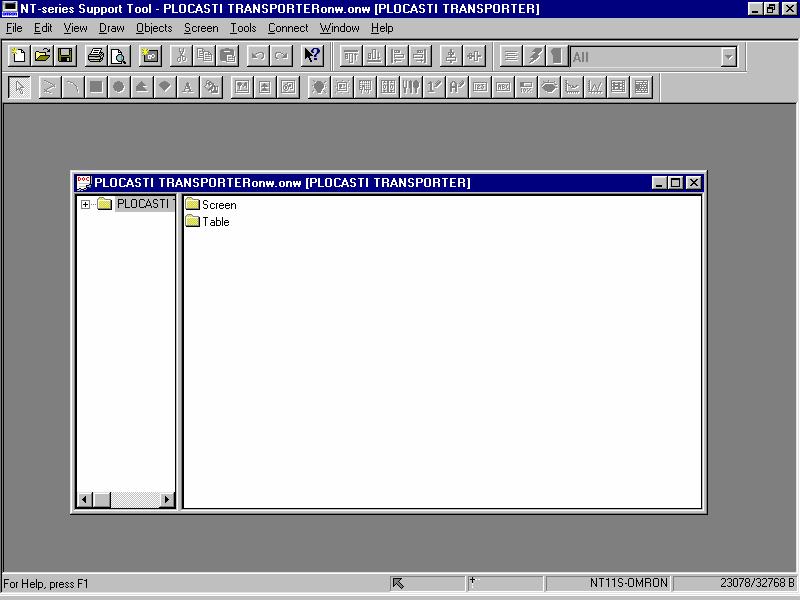The width and height of the screenshot is (800, 600).
Task: Click the Align Bottom icon
Action: (374, 56)
